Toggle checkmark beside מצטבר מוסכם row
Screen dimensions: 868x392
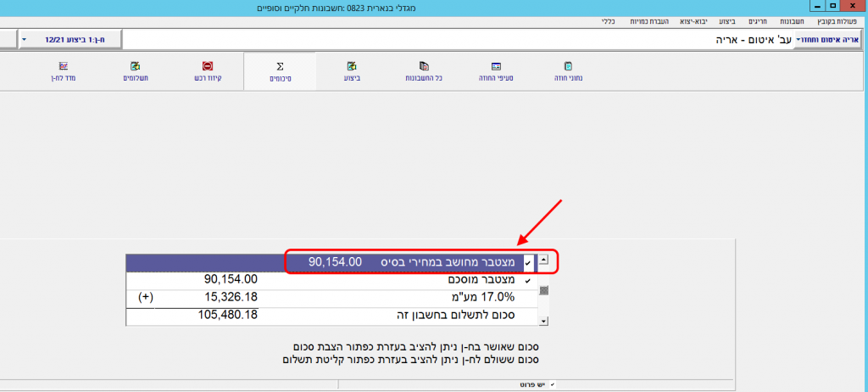[x=527, y=279]
